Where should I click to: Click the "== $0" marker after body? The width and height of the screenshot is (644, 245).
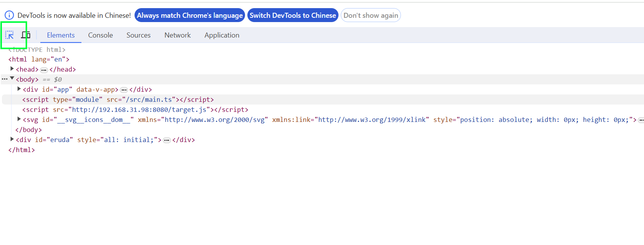[52, 79]
